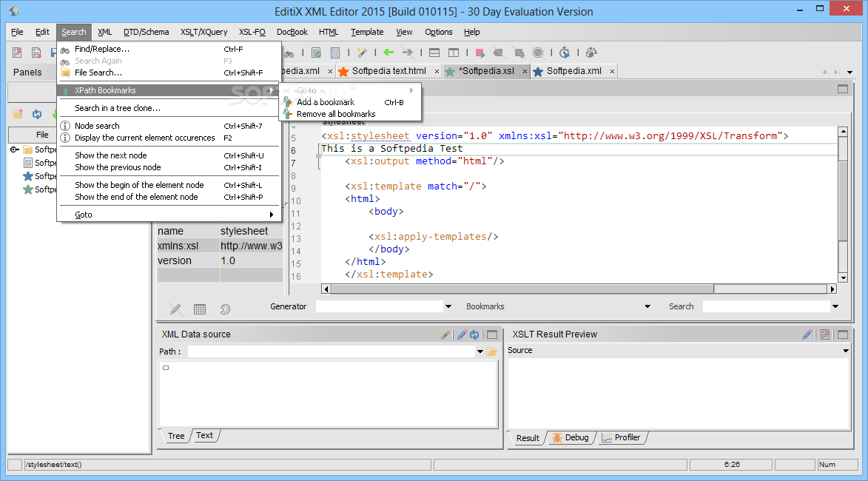Open the Source dropdown in Result Preview

(846, 350)
